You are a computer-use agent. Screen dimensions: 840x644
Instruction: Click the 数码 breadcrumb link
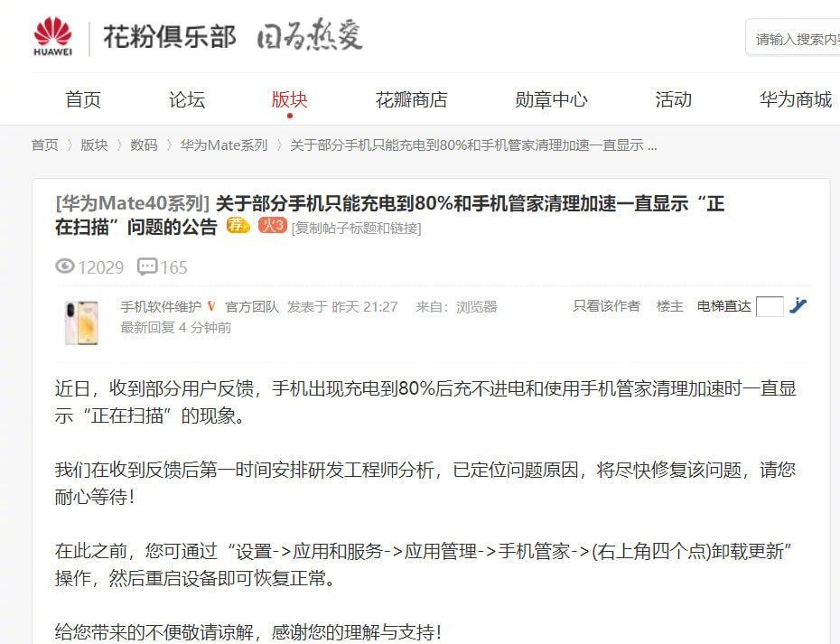[144, 145]
